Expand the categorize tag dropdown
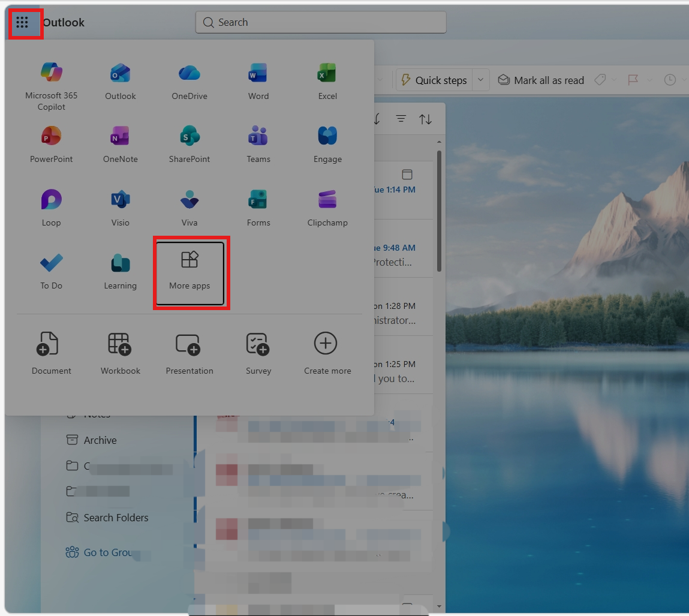This screenshot has width=689, height=616. pos(614,80)
